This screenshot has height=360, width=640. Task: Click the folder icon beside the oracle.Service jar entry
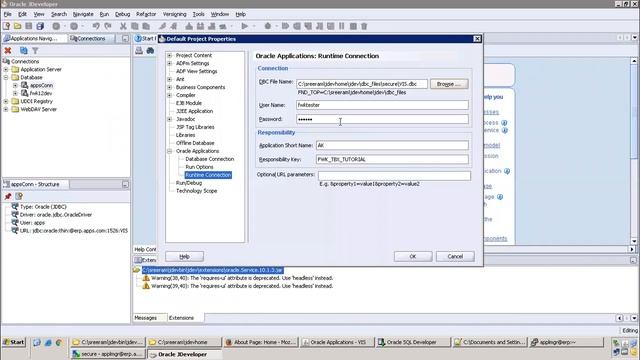[137, 270]
